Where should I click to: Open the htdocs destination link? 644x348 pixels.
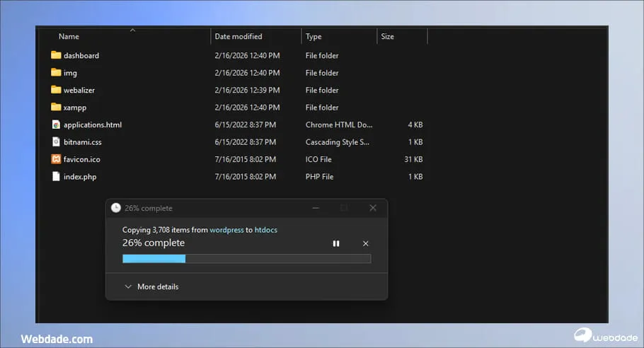point(266,230)
